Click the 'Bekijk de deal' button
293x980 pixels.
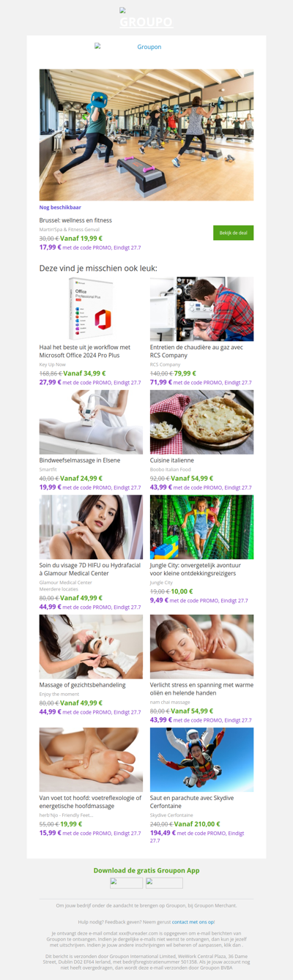233,233
